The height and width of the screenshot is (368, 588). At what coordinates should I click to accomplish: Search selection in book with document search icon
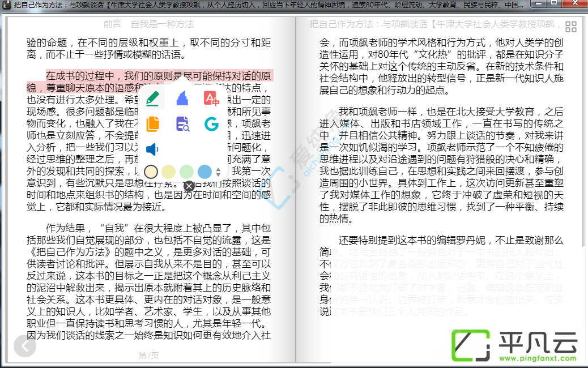[x=182, y=124]
